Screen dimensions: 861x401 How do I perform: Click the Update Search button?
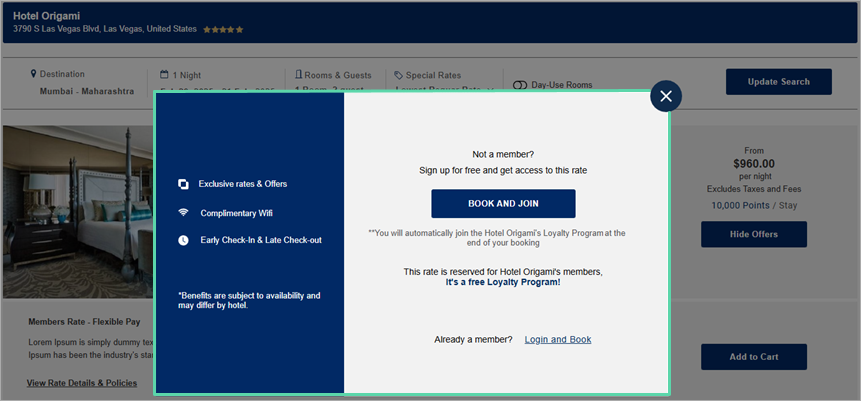779,82
